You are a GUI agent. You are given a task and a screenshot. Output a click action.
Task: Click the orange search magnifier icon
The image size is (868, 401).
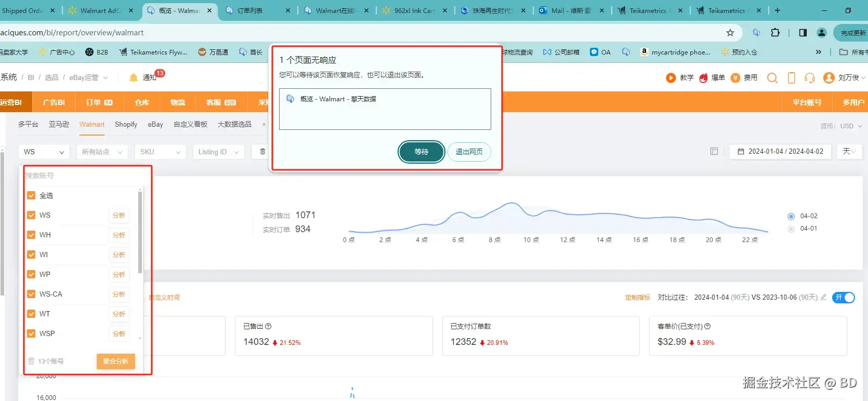772,78
